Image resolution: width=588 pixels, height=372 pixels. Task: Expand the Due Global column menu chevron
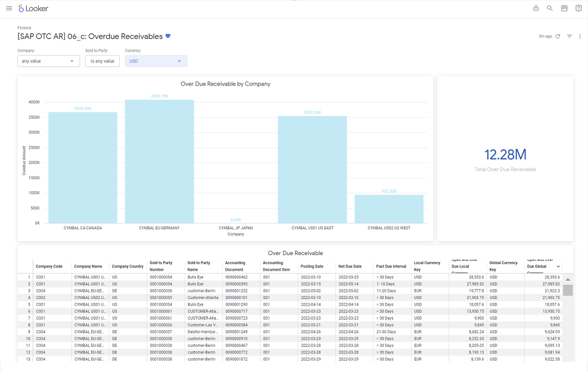click(x=559, y=267)
